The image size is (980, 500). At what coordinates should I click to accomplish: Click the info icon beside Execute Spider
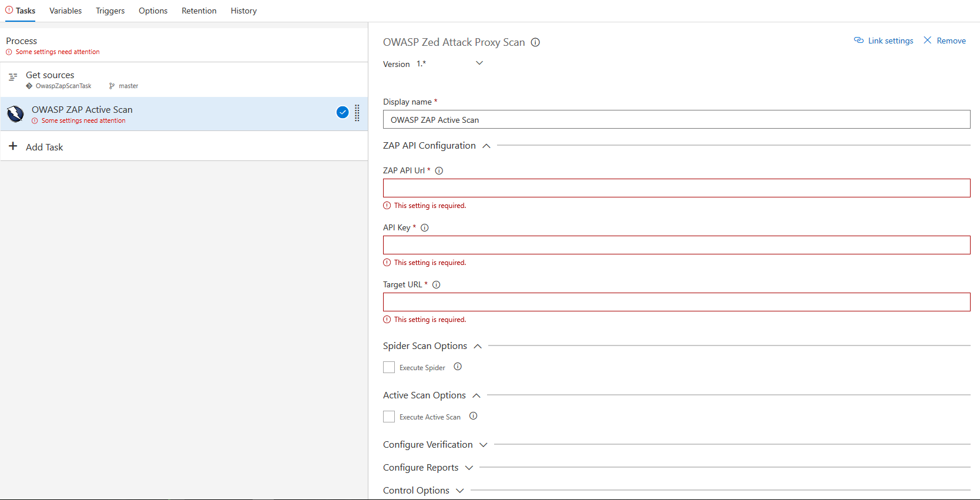tap(458, 367)
